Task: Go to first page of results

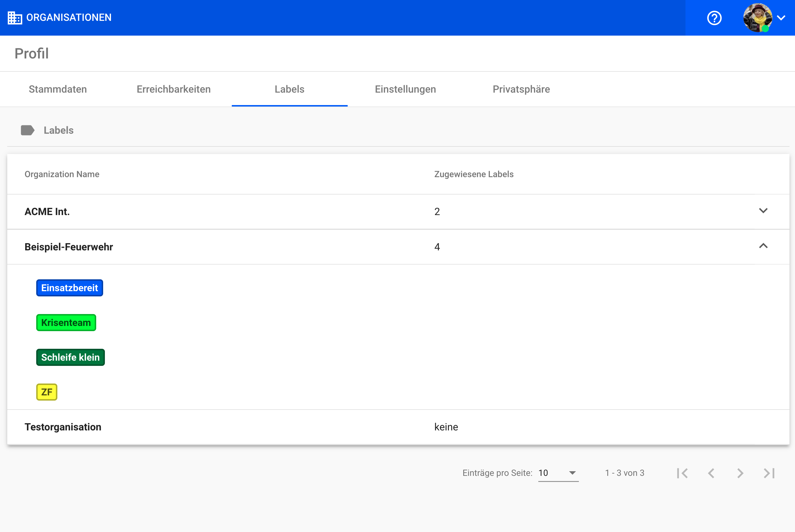Action: 682,473
